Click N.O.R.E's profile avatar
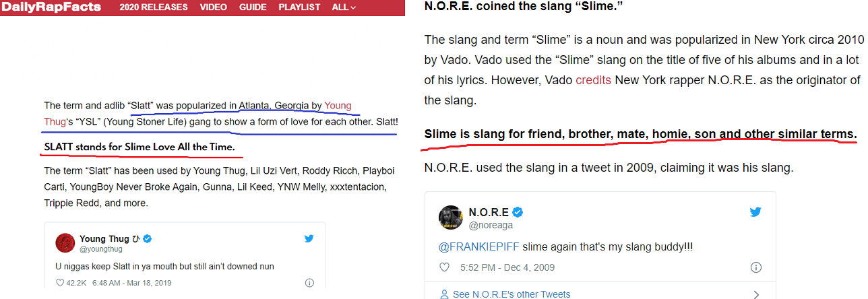 (x=450, y=218)
